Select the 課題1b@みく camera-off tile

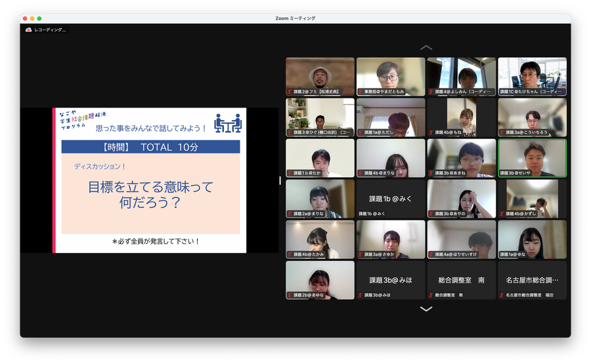391,199
